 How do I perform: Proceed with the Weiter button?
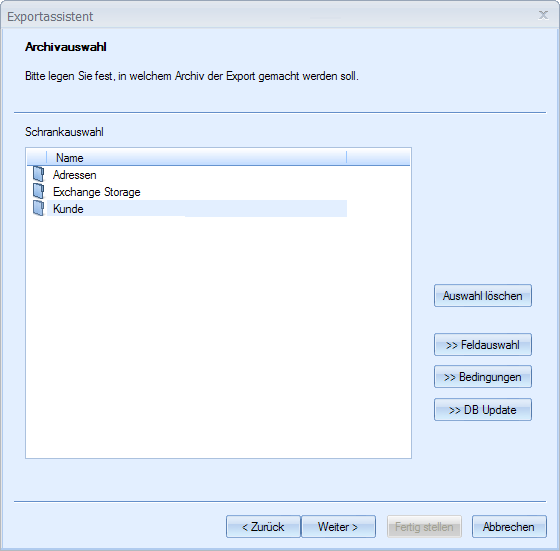click(338, 526)
